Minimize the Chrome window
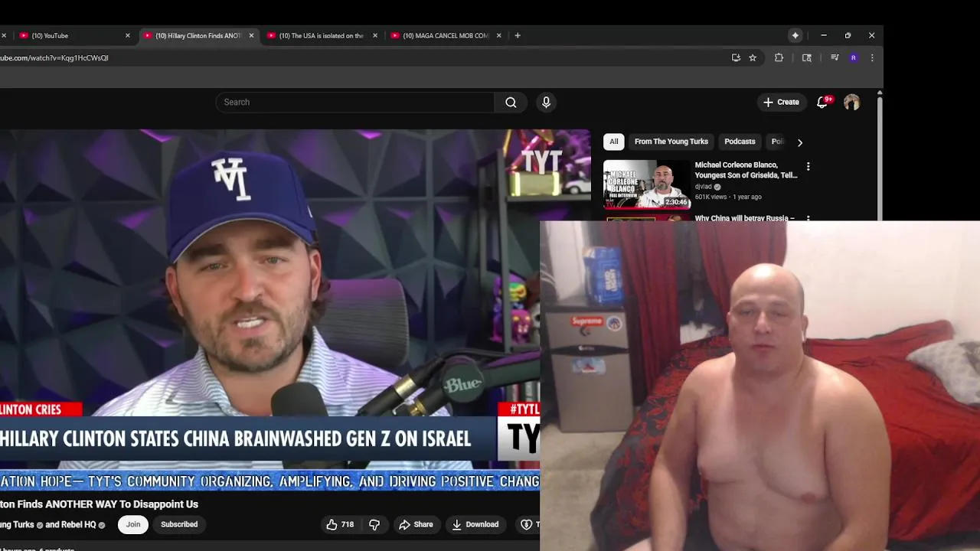Image resolution: width=980 pixels, height=551 pixels. click(x=824, y=35)
